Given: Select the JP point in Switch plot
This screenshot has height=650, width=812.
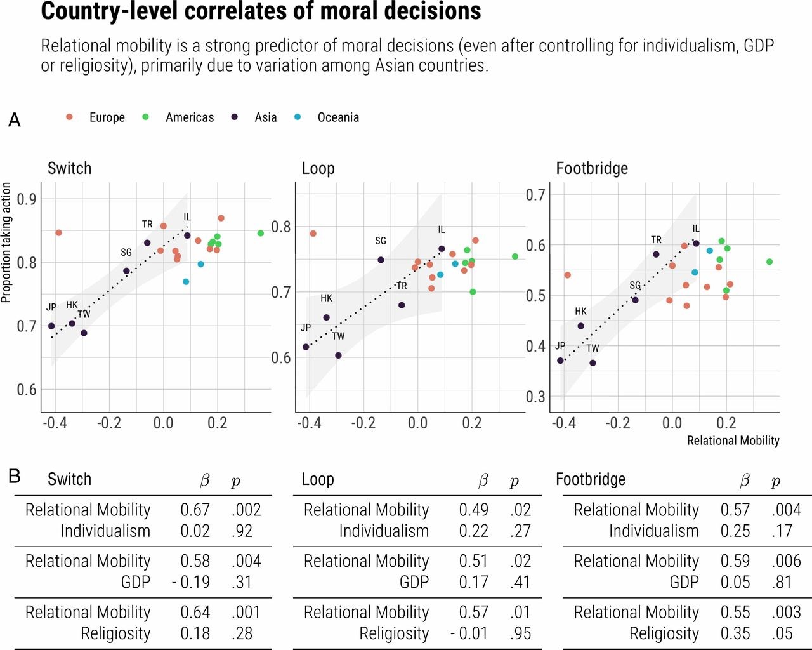Looking at the screenshot, I should click(x=51, y=326).
